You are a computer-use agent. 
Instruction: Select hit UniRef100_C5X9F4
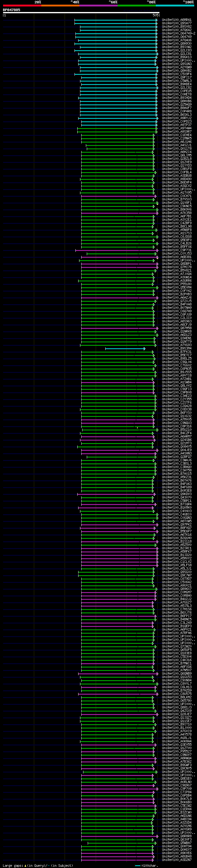pos(176,74)
